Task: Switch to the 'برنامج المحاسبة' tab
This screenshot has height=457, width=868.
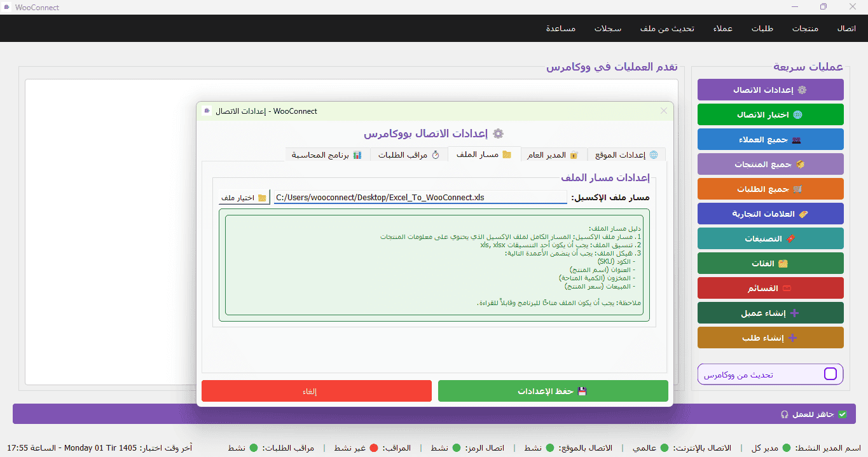Action: (326, 154)
